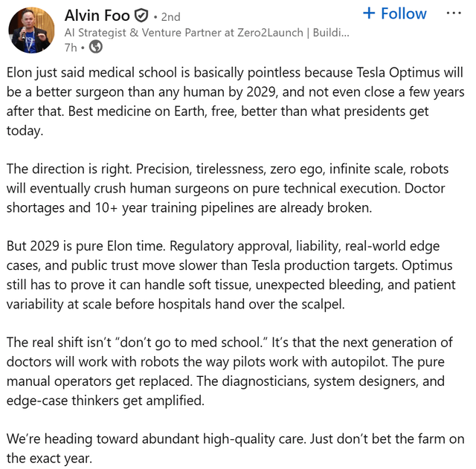Open Alvin Foo's profile photo
476x469 pixels.
pos(31,30)
